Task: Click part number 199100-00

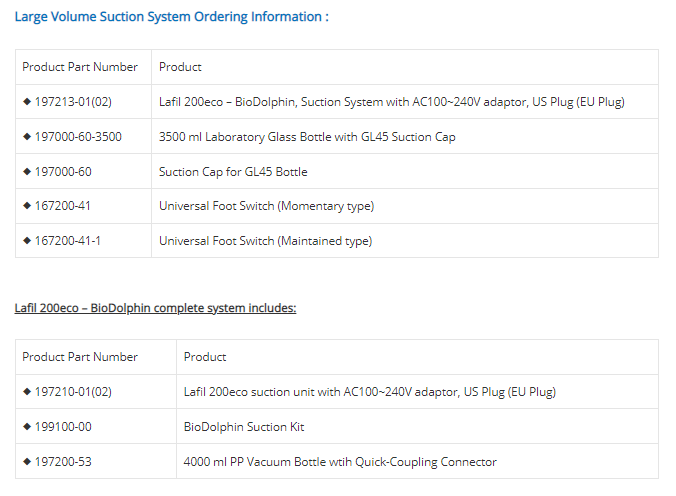Action: click(x=63, y=427)
